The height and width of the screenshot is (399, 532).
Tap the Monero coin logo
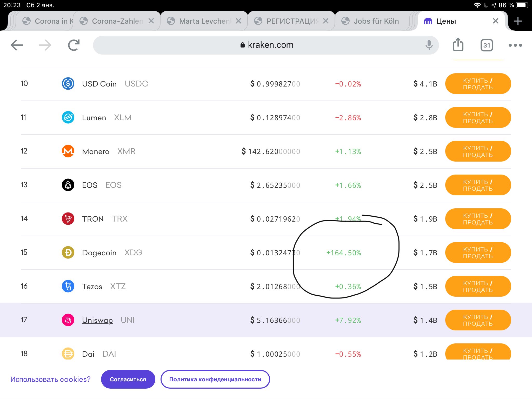[x=68, y=151]
